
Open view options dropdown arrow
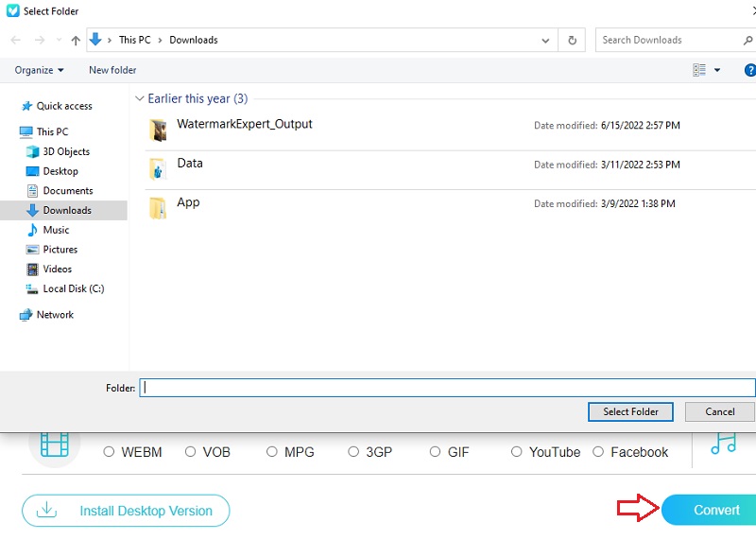[x=717, y=70]
